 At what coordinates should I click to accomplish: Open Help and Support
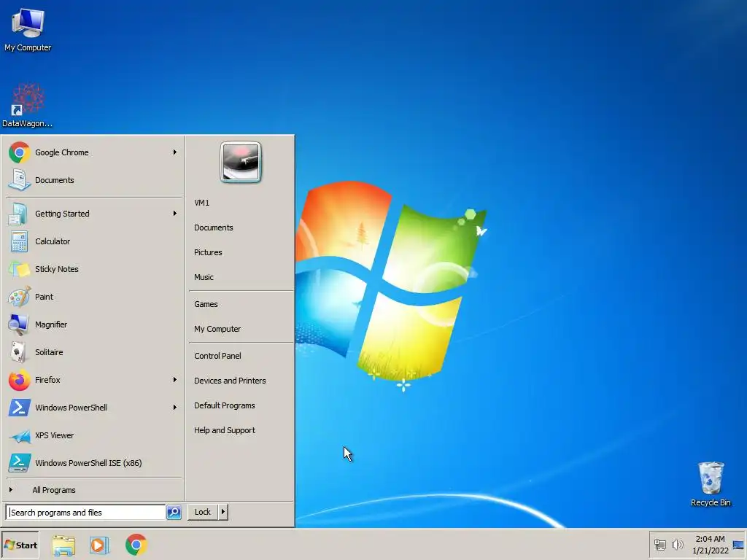225,430
